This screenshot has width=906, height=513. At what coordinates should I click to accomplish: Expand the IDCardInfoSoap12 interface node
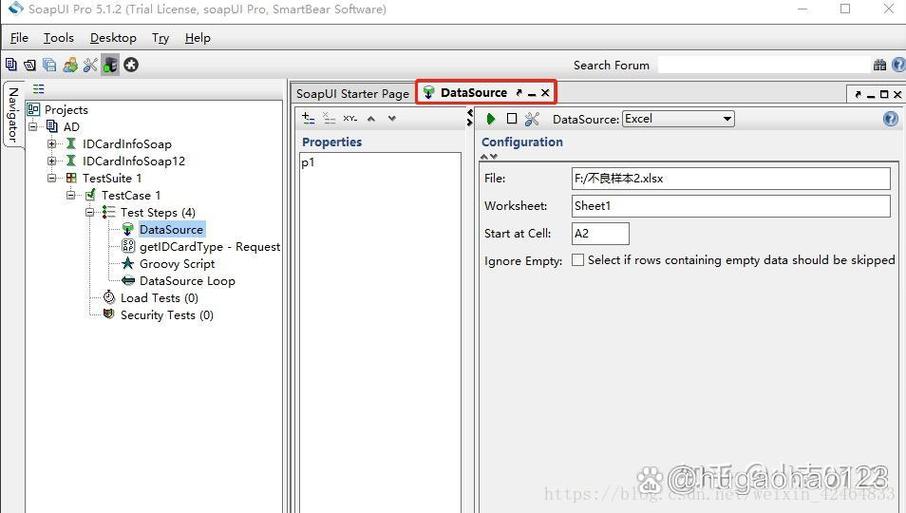tap(52, 161)
